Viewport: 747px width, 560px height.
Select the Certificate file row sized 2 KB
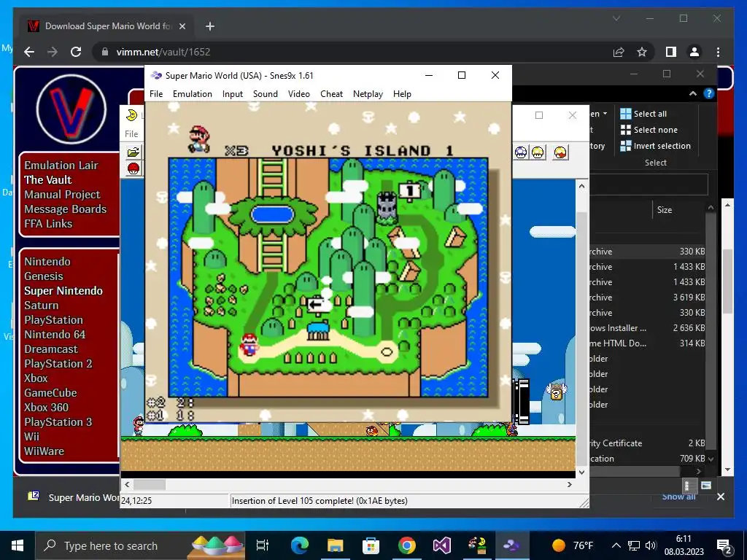[648, 443]
